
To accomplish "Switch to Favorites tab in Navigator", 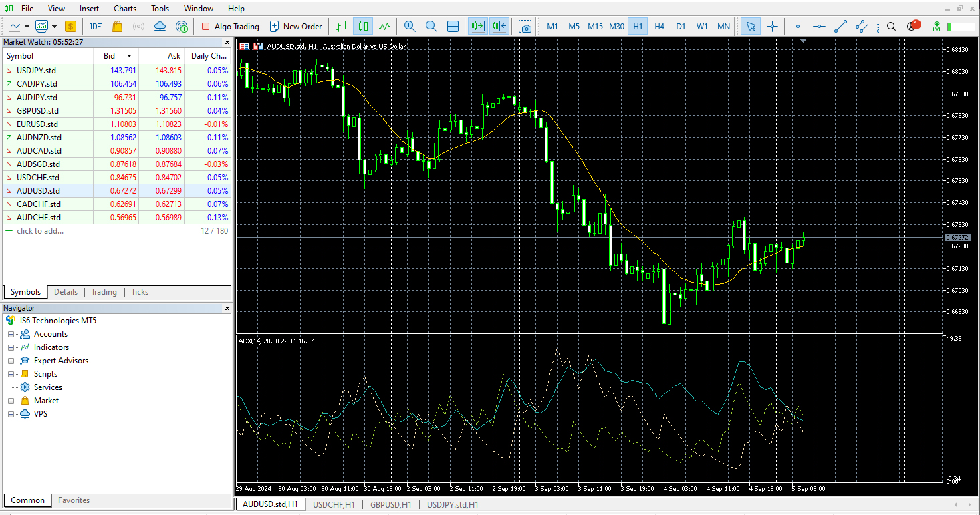I will [x=74, y=500].
